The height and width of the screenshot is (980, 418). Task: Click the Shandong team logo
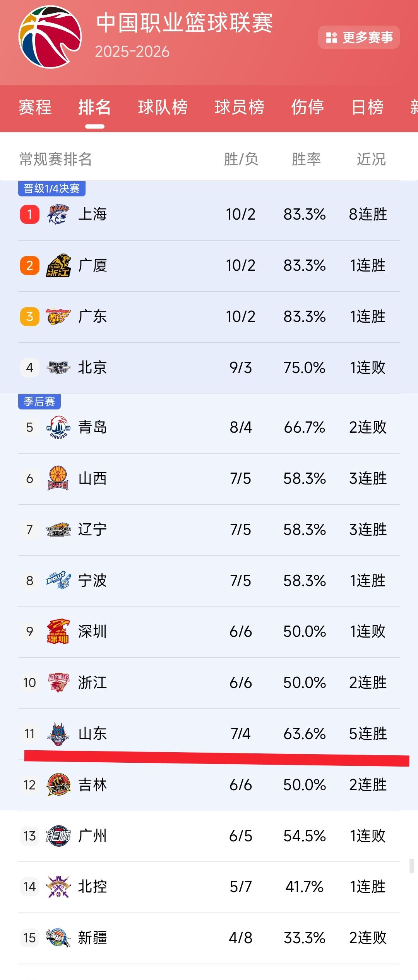click(x=58, y=733)
